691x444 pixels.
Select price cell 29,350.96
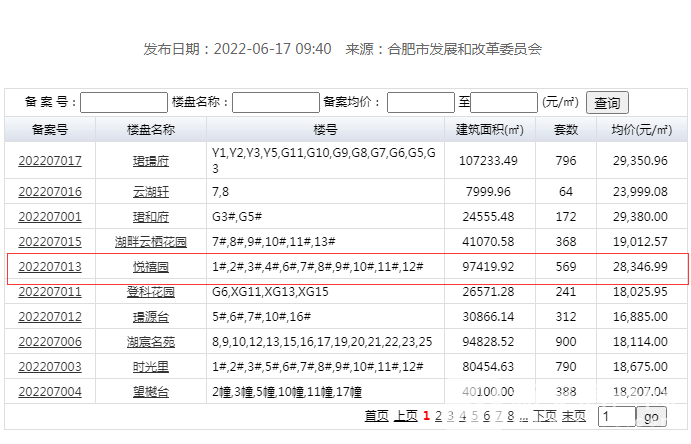point(640,161)
